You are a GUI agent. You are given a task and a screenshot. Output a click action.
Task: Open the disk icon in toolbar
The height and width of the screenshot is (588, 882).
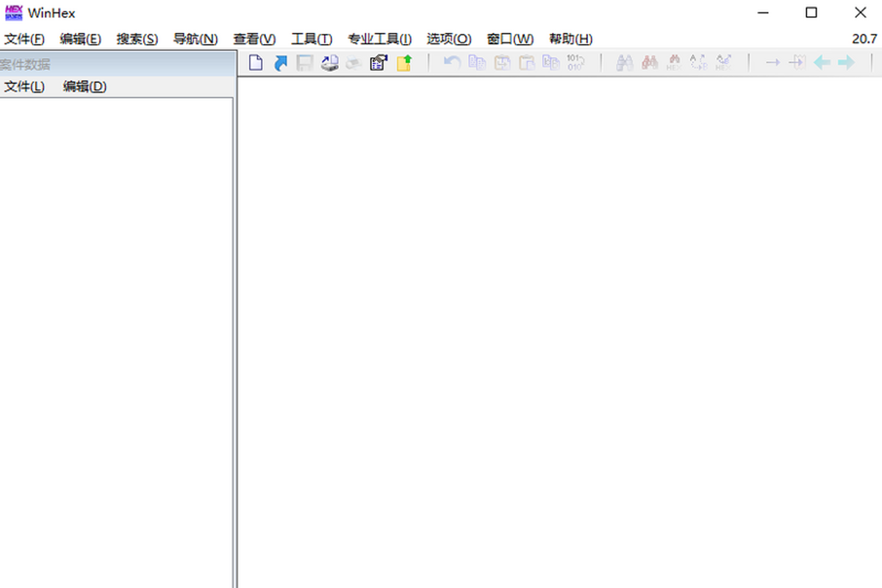(329, 63)
